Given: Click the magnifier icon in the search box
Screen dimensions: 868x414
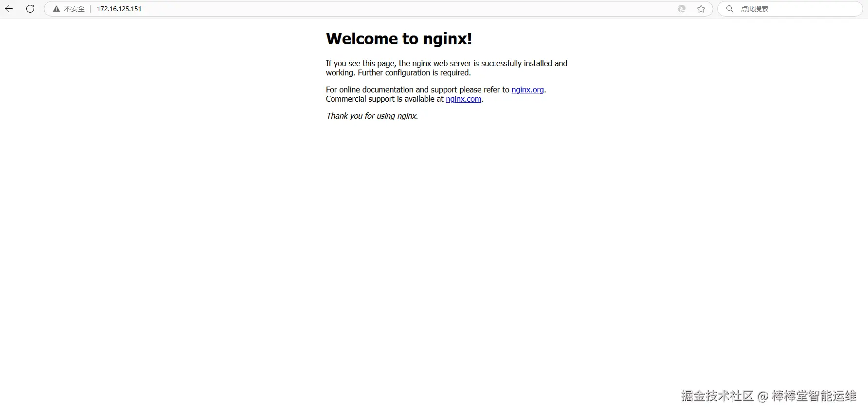Looking at the screenshot, I should [x=730, y=9].
